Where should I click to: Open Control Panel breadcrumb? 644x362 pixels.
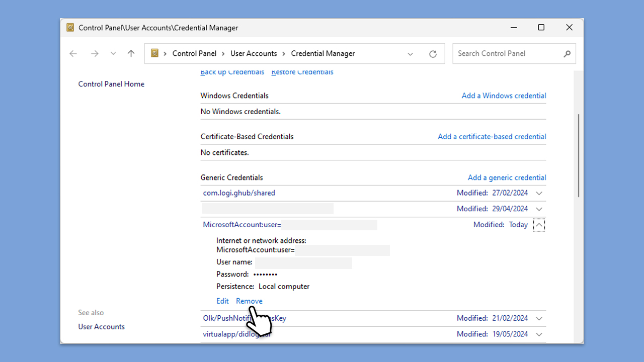[194, 53]
